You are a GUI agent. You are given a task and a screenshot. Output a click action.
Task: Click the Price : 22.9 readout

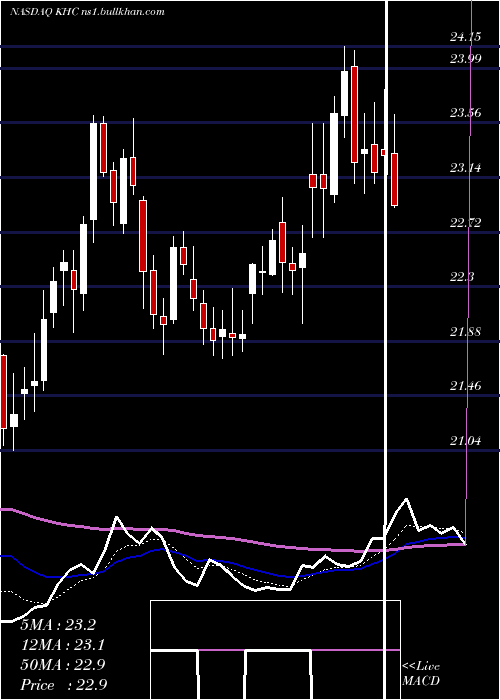pos(63,685)
